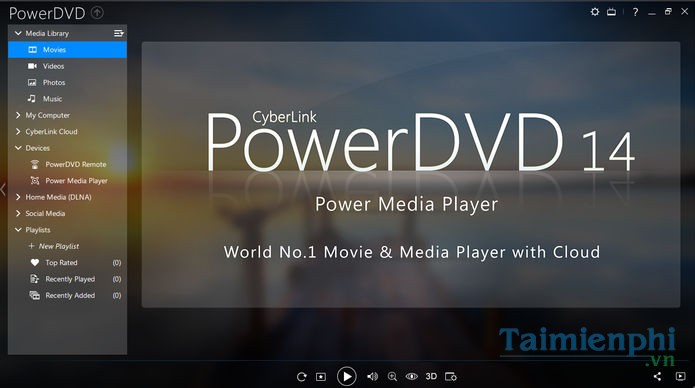
Task: Expand the Home Media (DLNA) section
Action: (18, 197)
